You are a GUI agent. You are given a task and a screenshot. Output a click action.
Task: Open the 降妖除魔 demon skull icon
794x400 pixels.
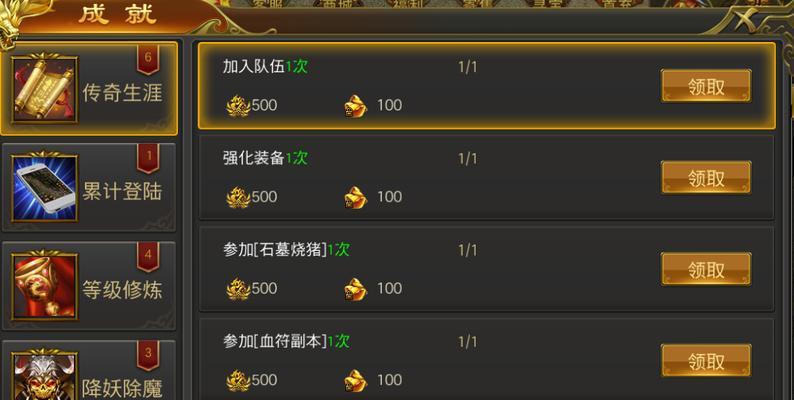[45, 376]
